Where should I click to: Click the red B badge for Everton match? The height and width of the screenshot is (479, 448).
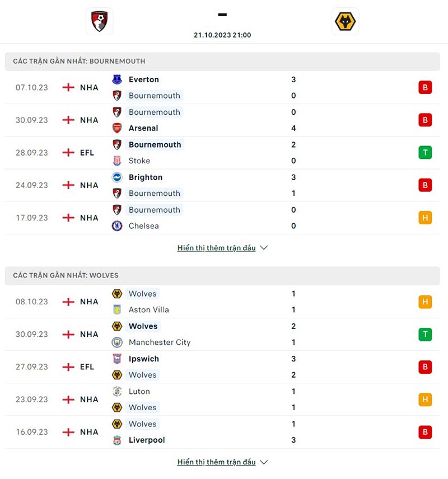click(x=425, y=87)
